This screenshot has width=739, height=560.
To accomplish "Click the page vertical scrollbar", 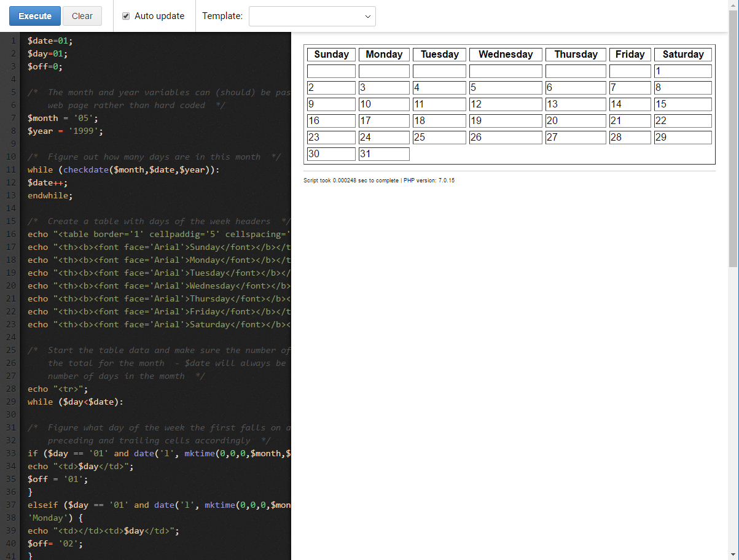I will [x=733, y=138].
